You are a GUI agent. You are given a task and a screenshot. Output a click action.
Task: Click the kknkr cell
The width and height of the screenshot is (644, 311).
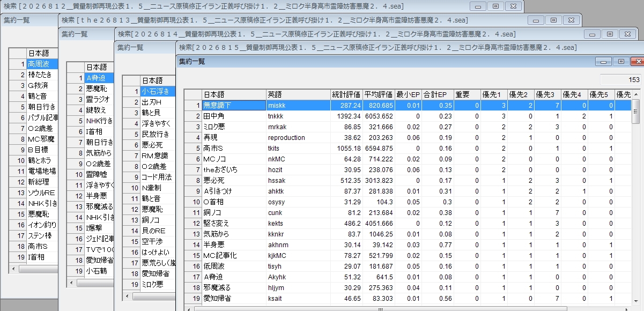[298, 234]
